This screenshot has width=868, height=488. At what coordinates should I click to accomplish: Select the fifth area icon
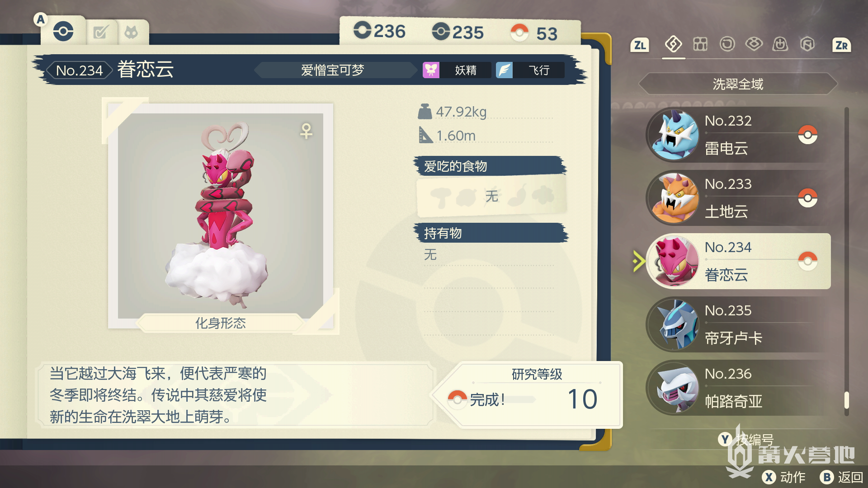click(x=780, y=44)
